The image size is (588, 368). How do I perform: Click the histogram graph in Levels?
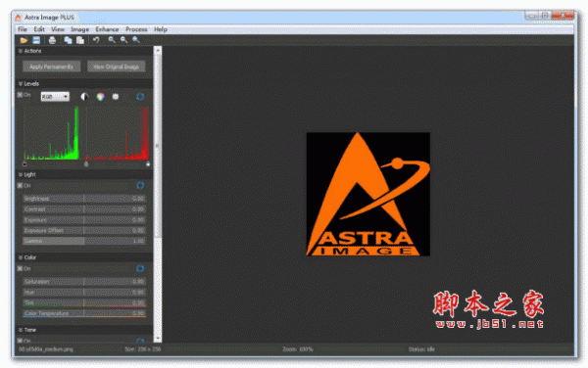(x=86, y=133)
